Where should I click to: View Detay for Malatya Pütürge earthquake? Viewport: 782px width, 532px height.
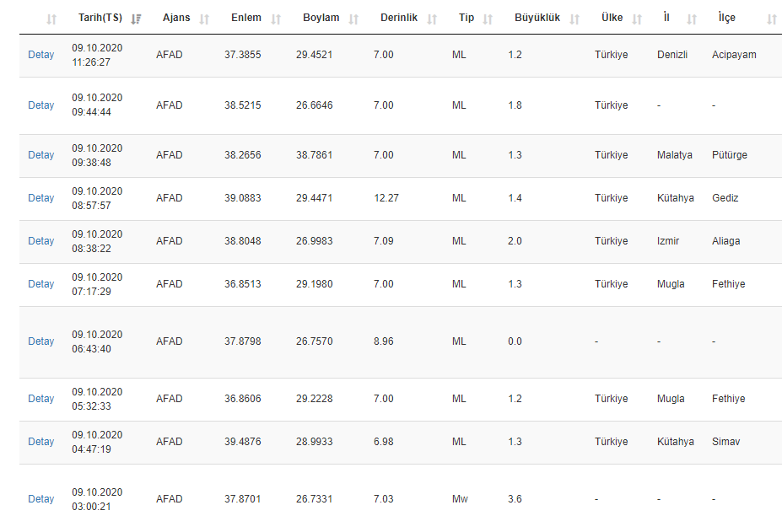point(40,155)
